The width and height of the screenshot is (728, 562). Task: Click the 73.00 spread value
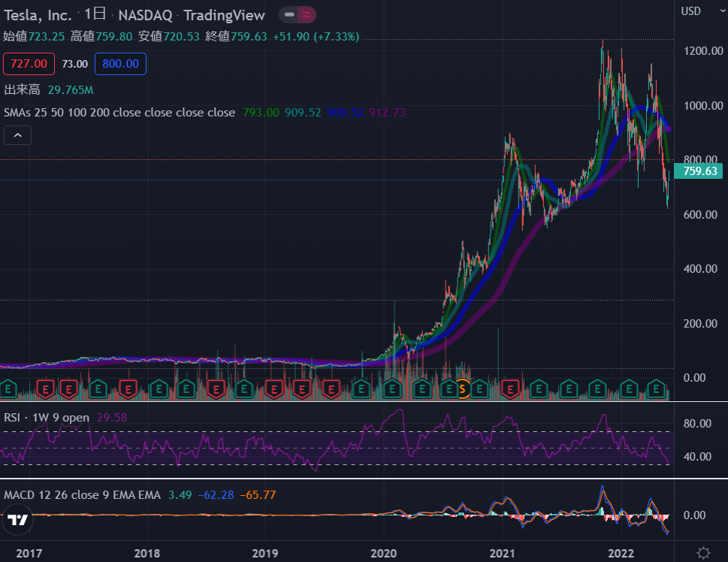coord(74,64)
